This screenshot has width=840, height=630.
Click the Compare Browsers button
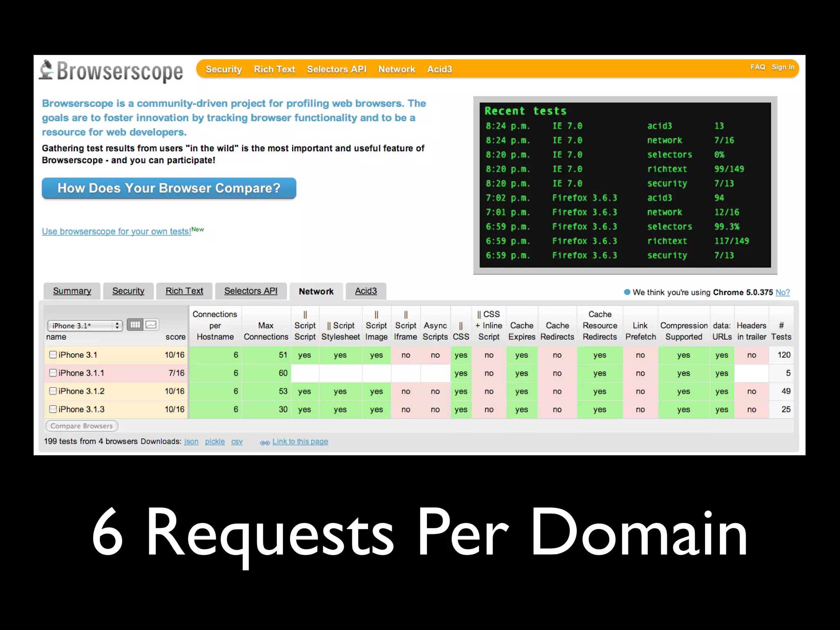coord(81,426)
